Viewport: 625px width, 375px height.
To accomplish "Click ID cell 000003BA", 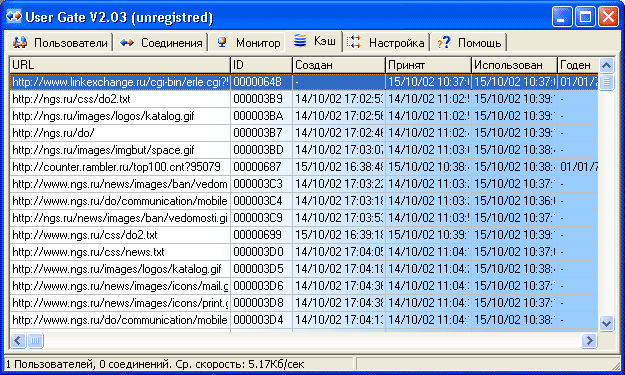I will pos(261,116).
